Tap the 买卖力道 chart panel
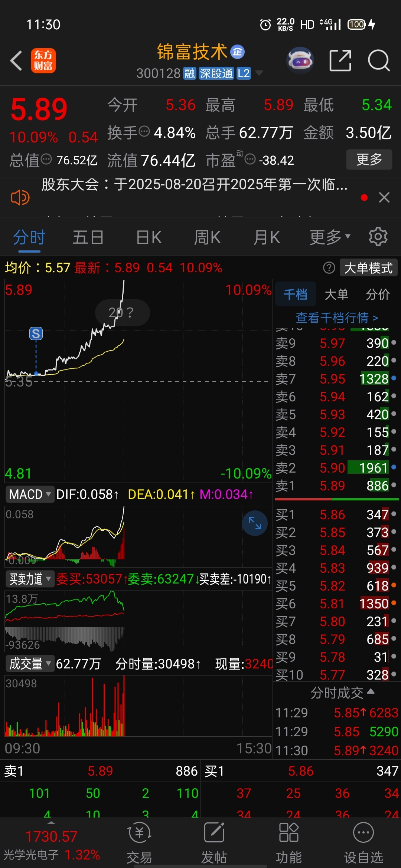 138,621
